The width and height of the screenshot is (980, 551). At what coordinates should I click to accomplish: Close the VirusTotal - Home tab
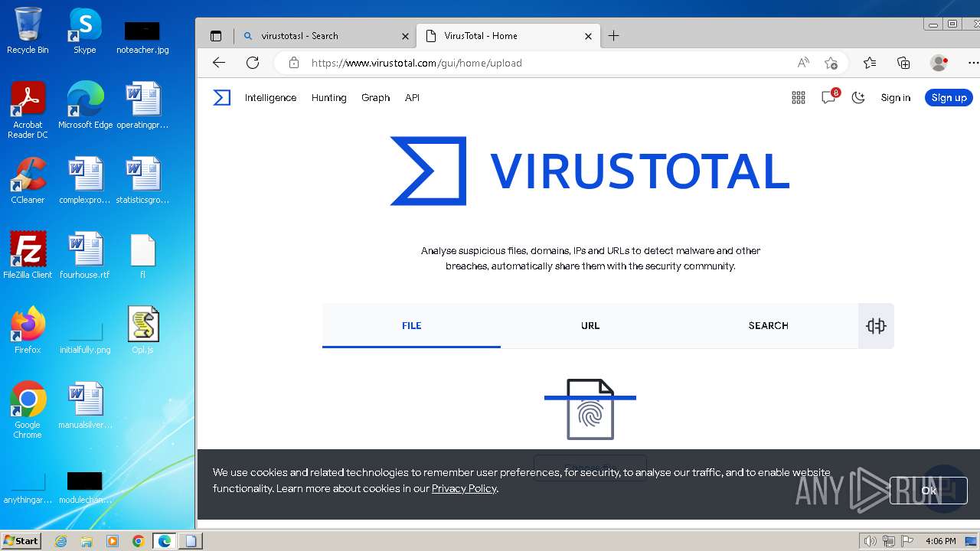coord(588,36)
